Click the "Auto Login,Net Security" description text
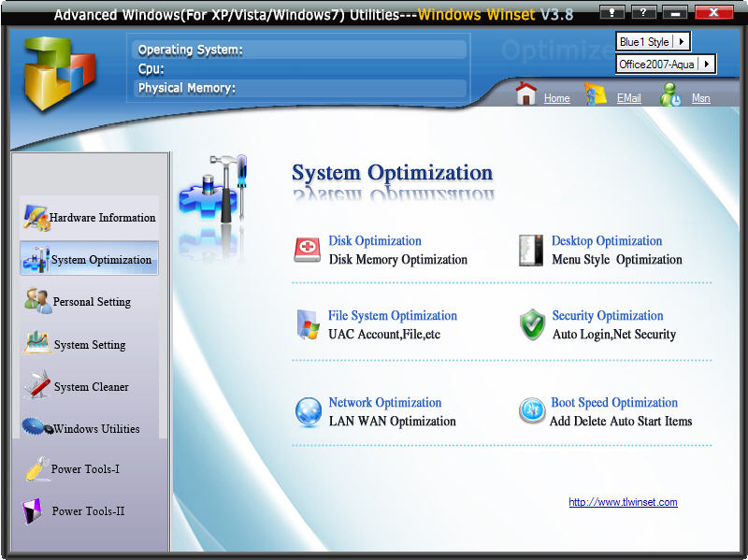Screen dimensions: 748x560 click(x=614, y=335)
